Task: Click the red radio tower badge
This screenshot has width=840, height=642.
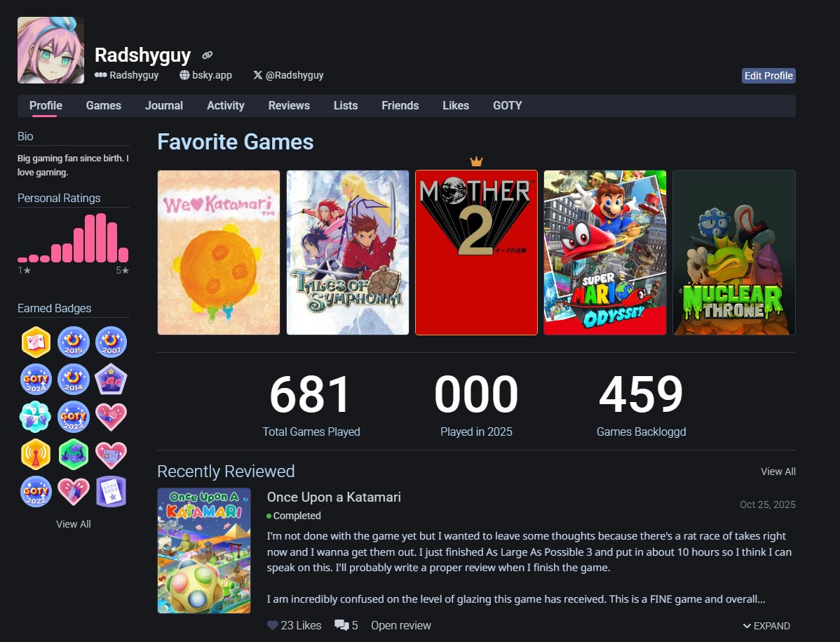Action: tap(36, 454)
